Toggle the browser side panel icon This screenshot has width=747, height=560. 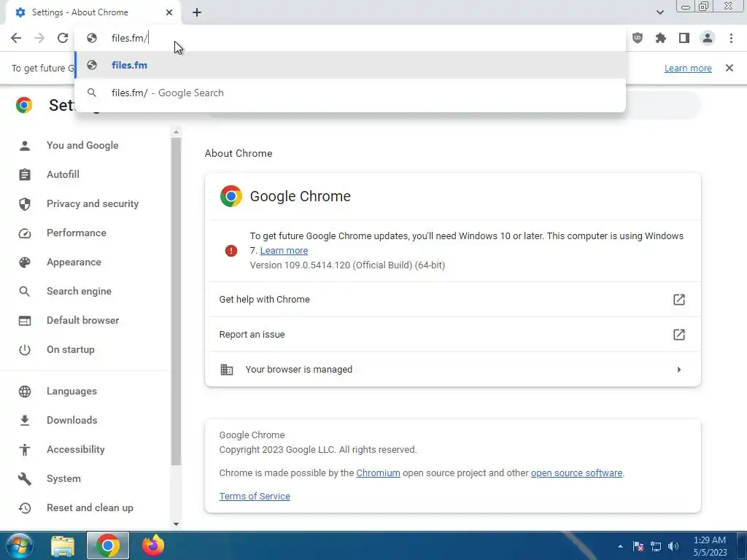tap(684, 38)
